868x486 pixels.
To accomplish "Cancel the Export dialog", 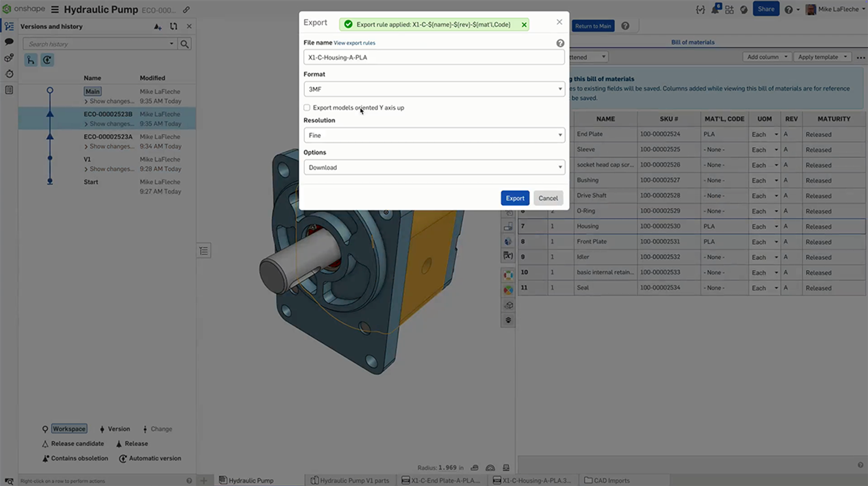I will click(x=548, y=198).
